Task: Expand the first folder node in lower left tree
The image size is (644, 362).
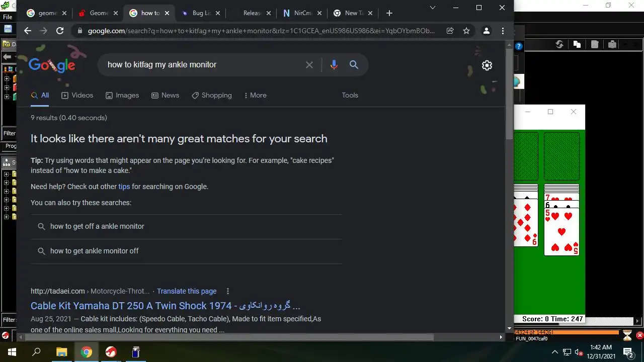Action: pos(7,174)
